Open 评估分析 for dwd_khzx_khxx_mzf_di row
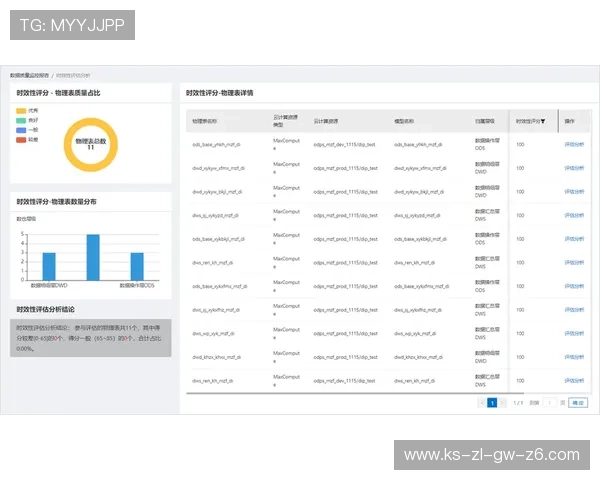The image size is (600, 480). [x=574, y=357]
